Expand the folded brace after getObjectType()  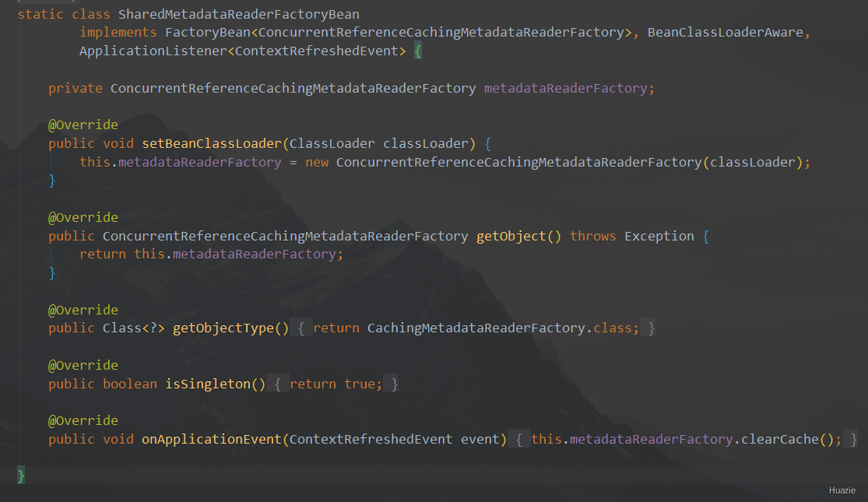tap(302, 328)
